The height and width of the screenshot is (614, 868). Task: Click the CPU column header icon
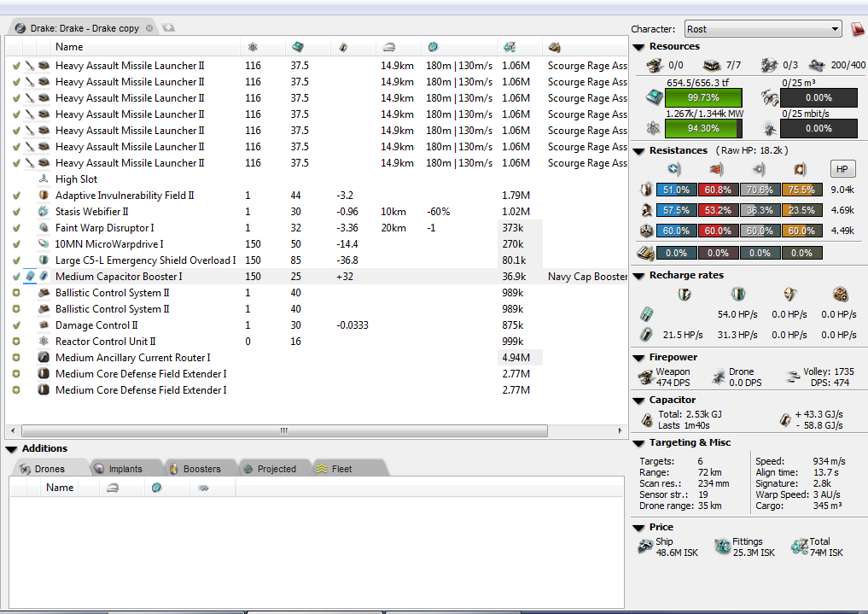(x=298, y=47)
